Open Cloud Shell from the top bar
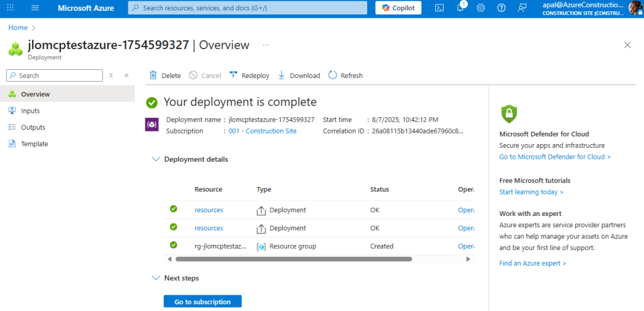Image resolution: width=644 pixels, height=311 pixels. (440, 8)
